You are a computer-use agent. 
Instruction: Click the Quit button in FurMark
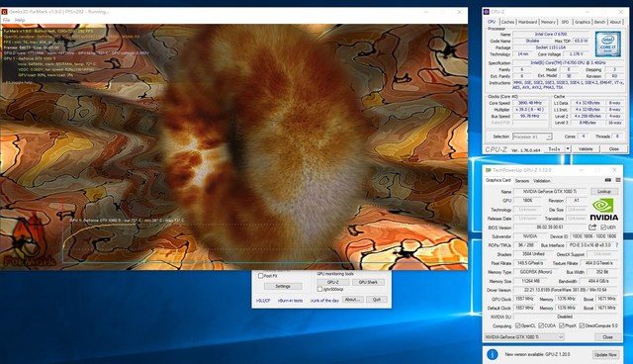376,300
